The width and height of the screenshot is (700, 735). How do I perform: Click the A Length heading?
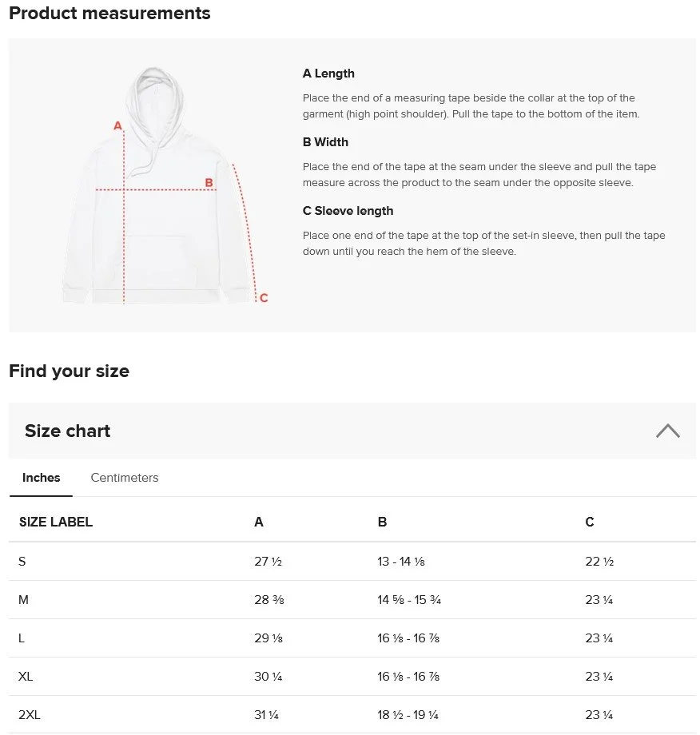(328, 73)
